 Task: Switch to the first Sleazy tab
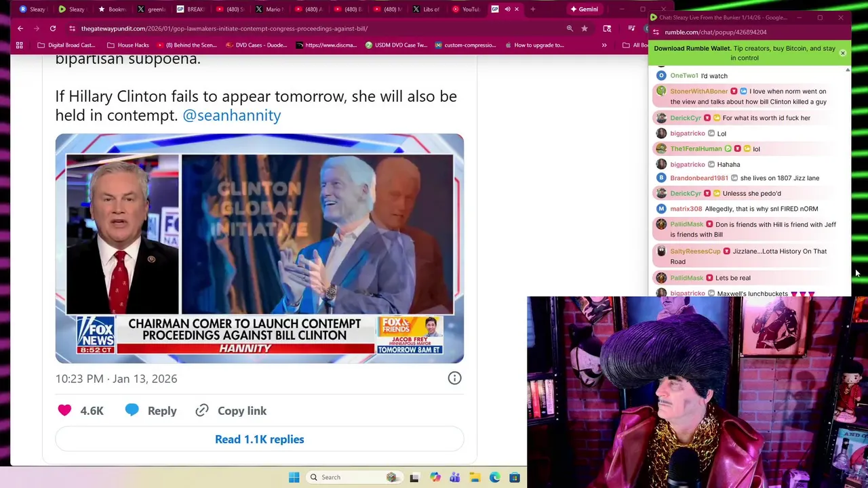coord(33,9)
